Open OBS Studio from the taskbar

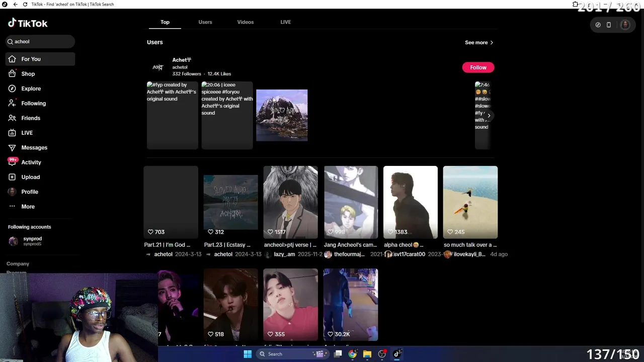click(382, 354)
